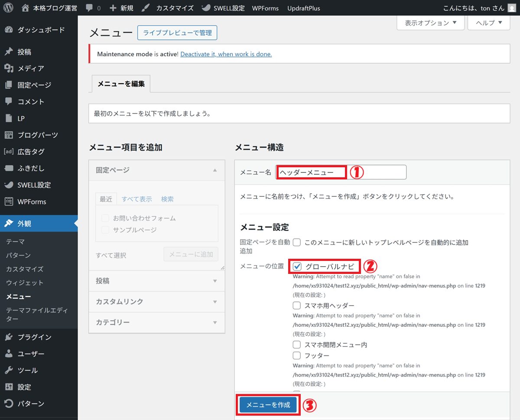Screen dimensions: 520x420
Task: Click the user avatar in top-right corner
Action: [x=512, y=8]
